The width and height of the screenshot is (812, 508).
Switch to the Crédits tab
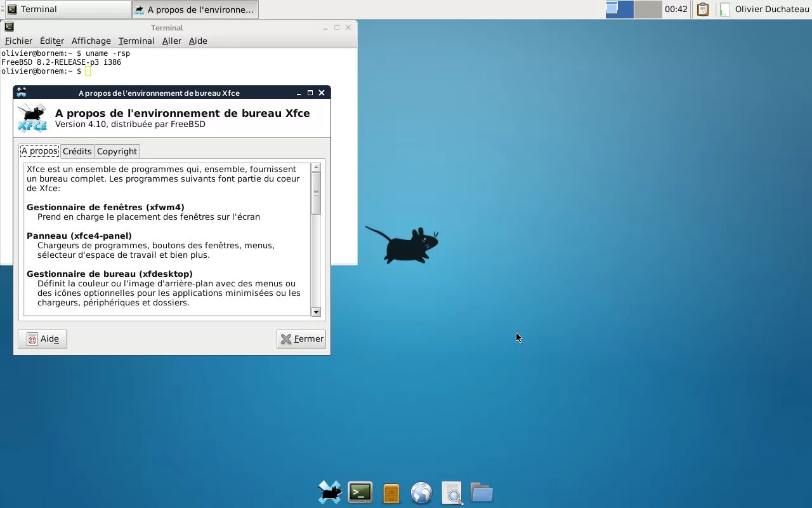pyautogui.click(x=77, y=151)
